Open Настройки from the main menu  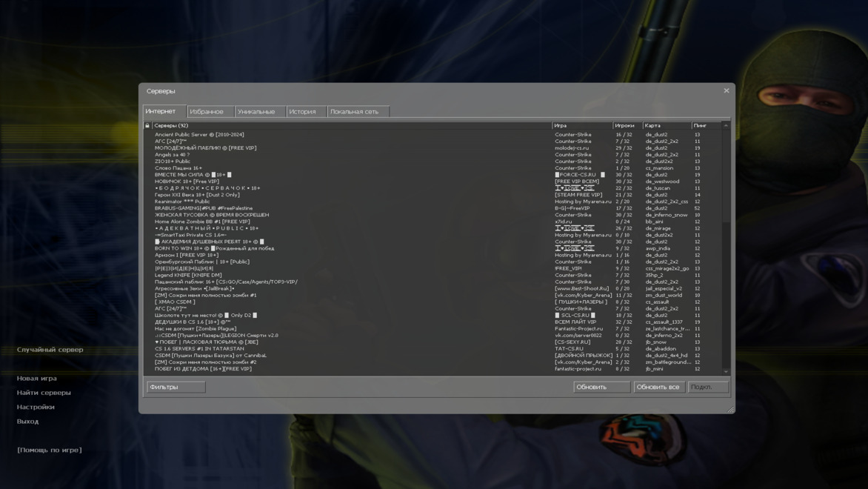(36, 407)
